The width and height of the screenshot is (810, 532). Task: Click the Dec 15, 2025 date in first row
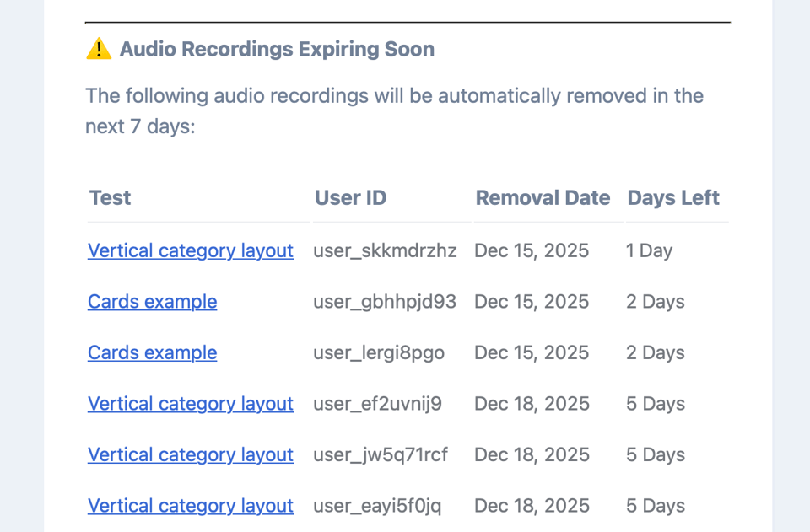pyautogui.click(x=532, y=250)
